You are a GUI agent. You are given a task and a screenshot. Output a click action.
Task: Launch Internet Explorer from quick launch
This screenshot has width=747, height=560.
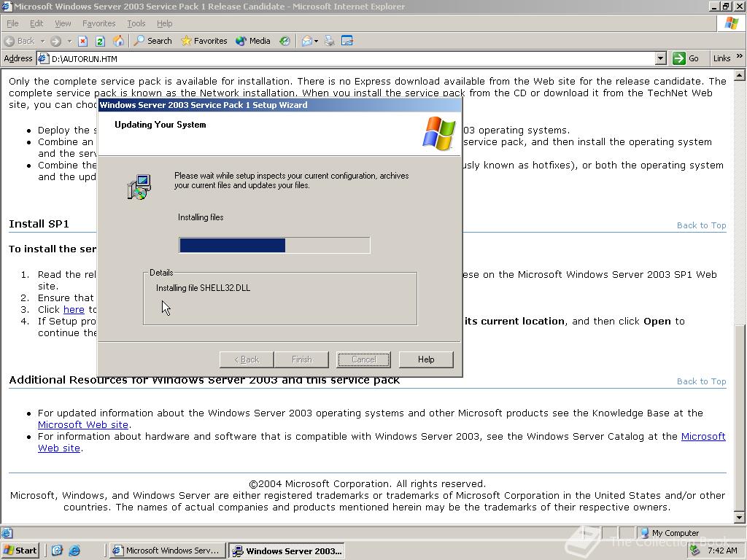pyautogui.click(x=74, y=551)
